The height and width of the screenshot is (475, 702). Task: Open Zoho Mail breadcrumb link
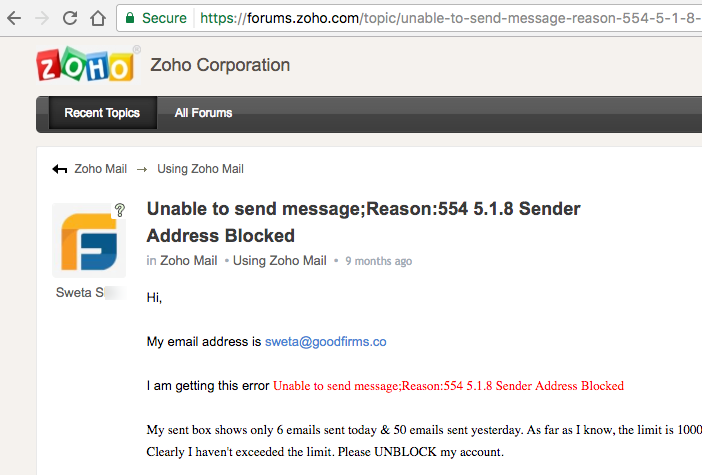(x=101, y=169)
